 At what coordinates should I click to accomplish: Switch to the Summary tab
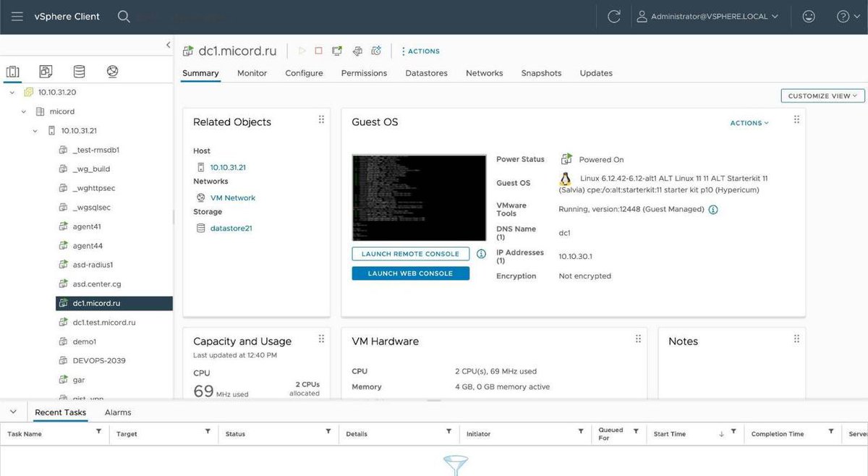click(200, 73)
